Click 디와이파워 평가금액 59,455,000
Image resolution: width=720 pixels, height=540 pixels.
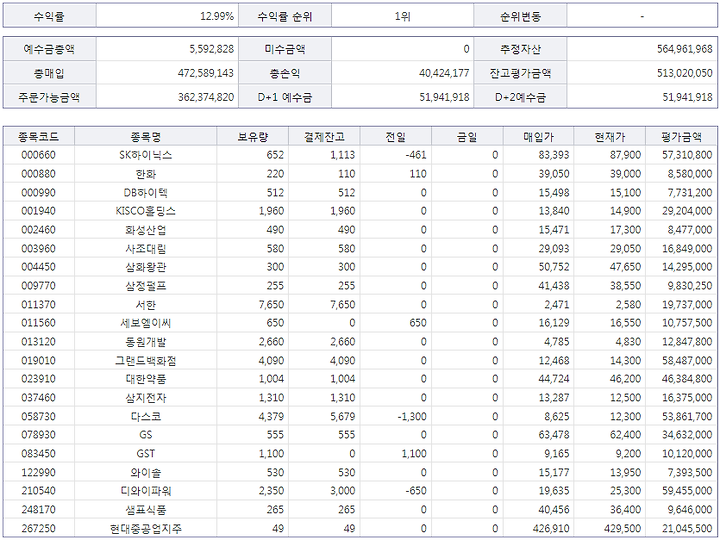687,491
